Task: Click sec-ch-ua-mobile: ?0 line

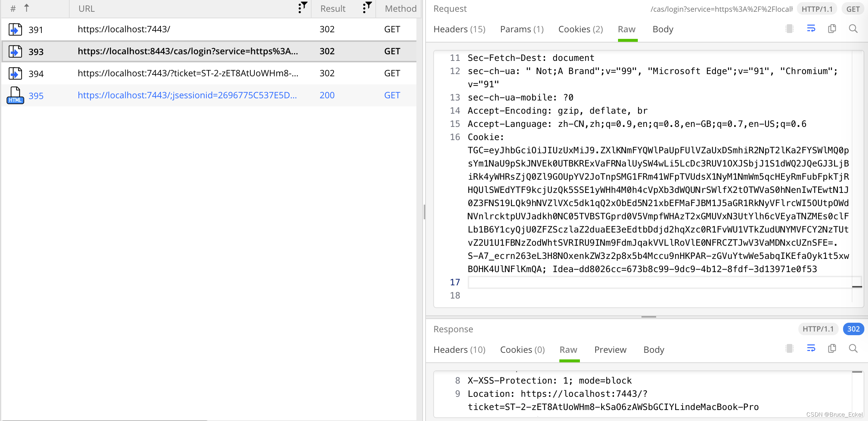Action: [521, 98]
